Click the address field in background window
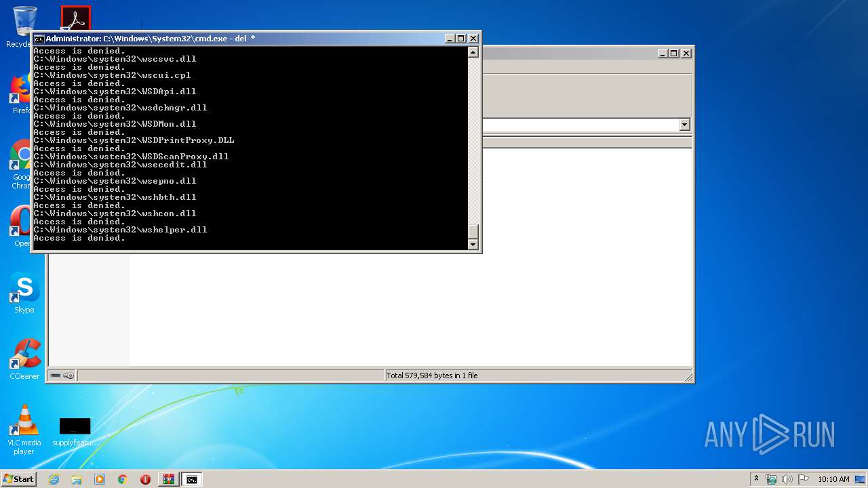The height and width of the screenshot is (488, 868). pyautogui.click(x=580, y=125)
